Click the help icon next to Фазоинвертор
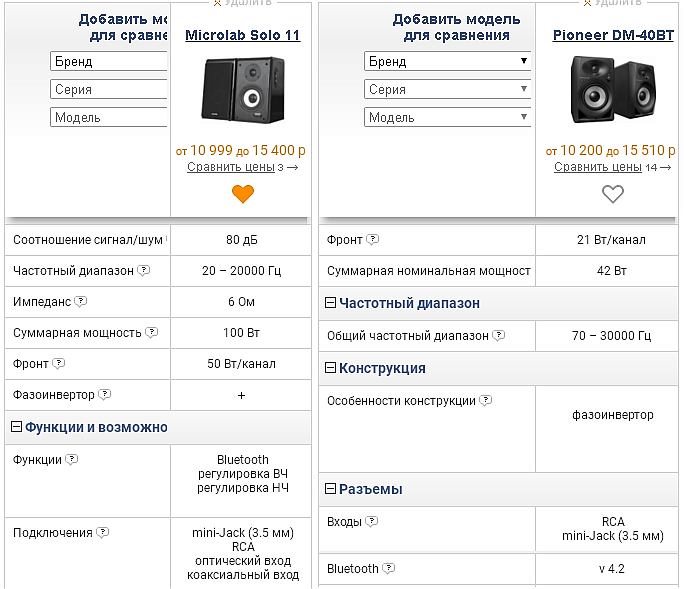The height and width of the screenshot is (589, 684). point(105,395)
